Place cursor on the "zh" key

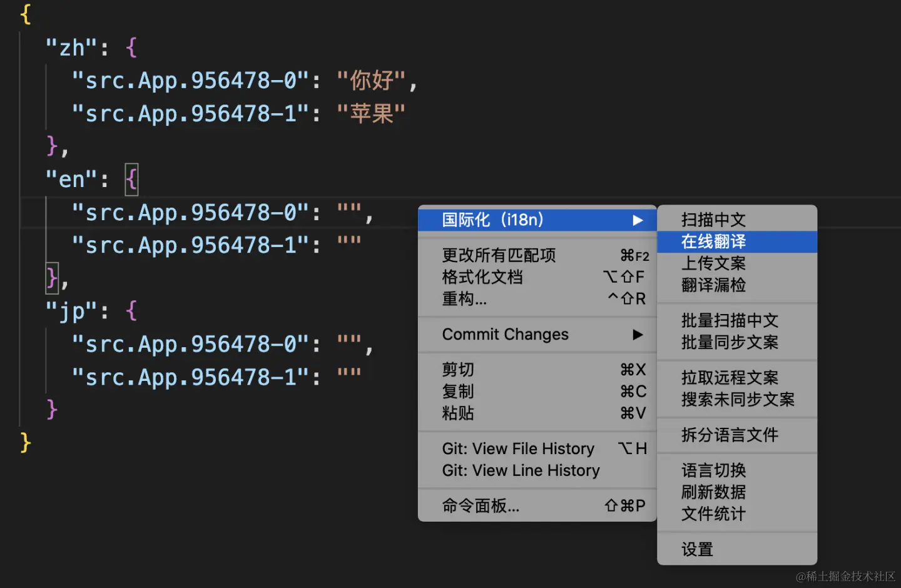(x=71, y=48)
